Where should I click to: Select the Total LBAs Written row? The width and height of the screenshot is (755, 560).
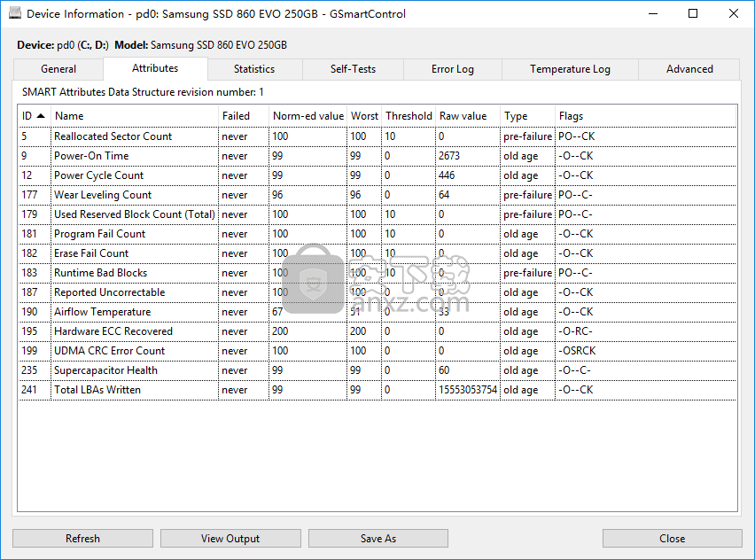377,390
